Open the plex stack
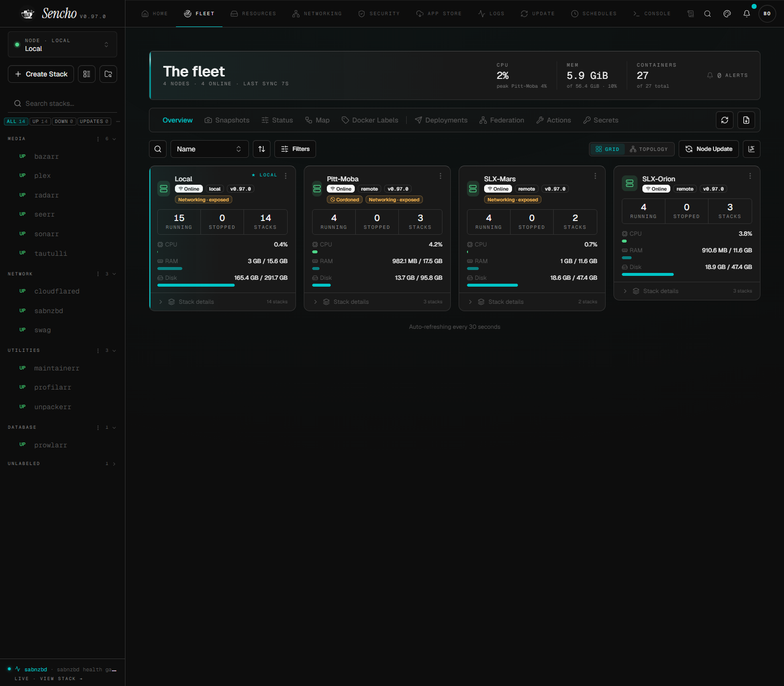The width and height of the screenshot is (784, 686). coord(62,175)
